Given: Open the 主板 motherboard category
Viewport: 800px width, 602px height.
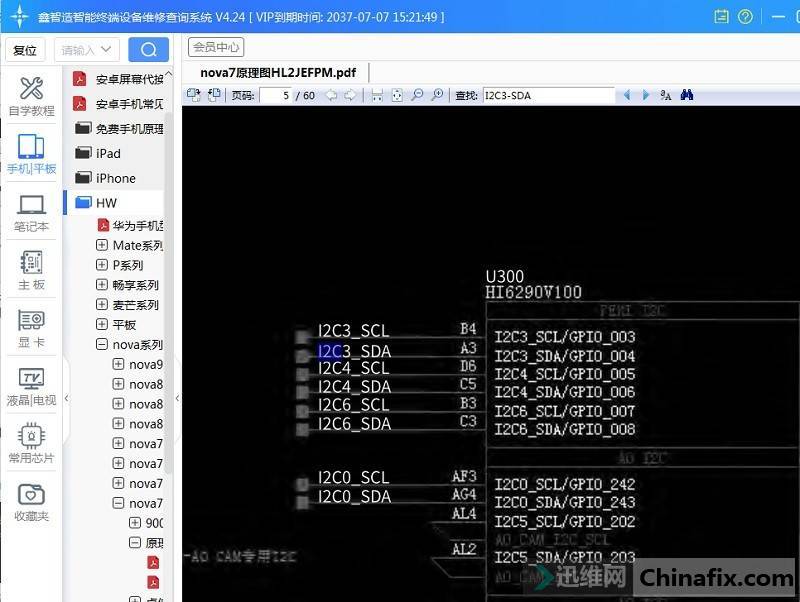Looking at the screenshot, I should coord(31,270).
